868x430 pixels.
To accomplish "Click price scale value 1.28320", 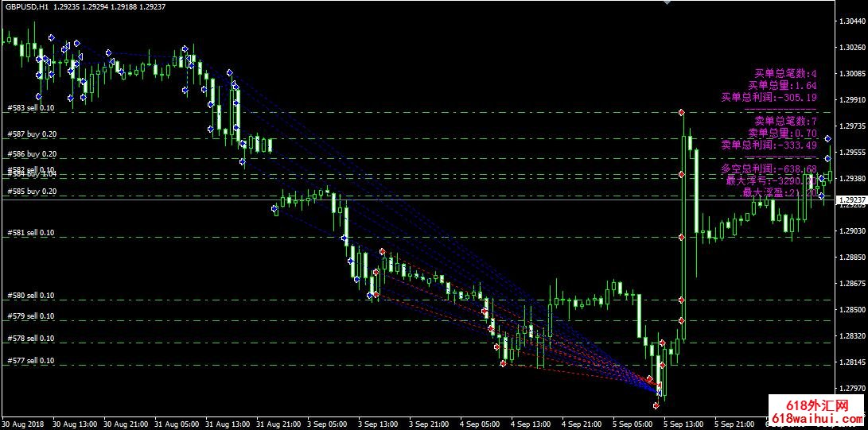I will [x=853, y=335].
